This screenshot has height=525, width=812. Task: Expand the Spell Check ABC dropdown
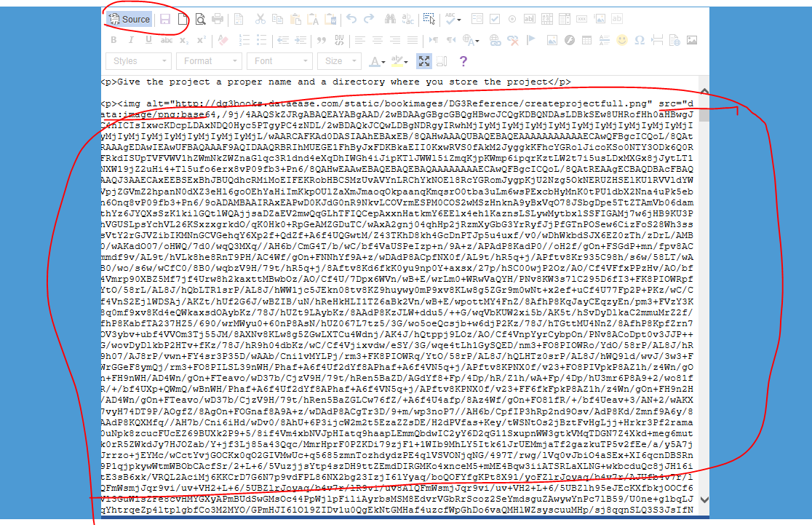453,19
